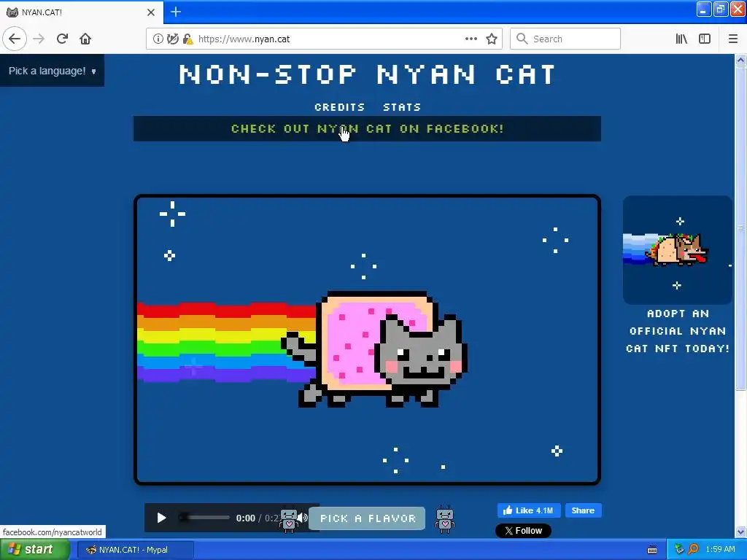Open the Library bookshelf icon
The height and width of the screenshot is (560, 747).
[681, 39]
